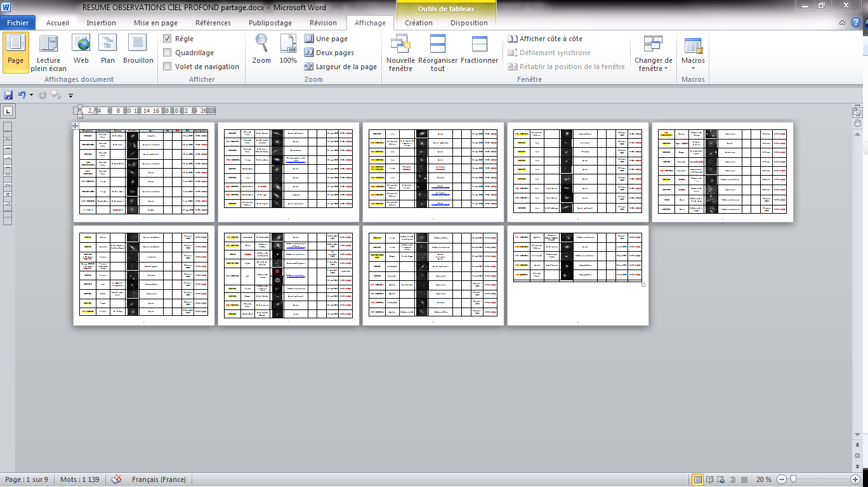Switch to Publipostage tab

click(x=270, y=23)
